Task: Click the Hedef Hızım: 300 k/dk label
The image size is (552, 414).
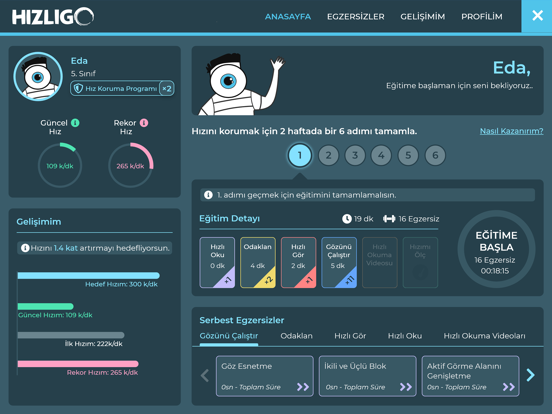Action: pos(121,284)
